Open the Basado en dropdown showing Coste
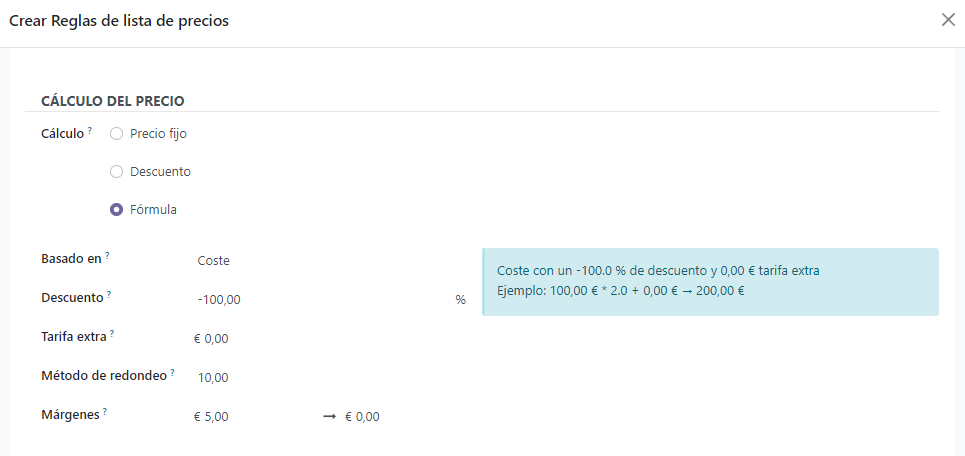 [320, 261]
